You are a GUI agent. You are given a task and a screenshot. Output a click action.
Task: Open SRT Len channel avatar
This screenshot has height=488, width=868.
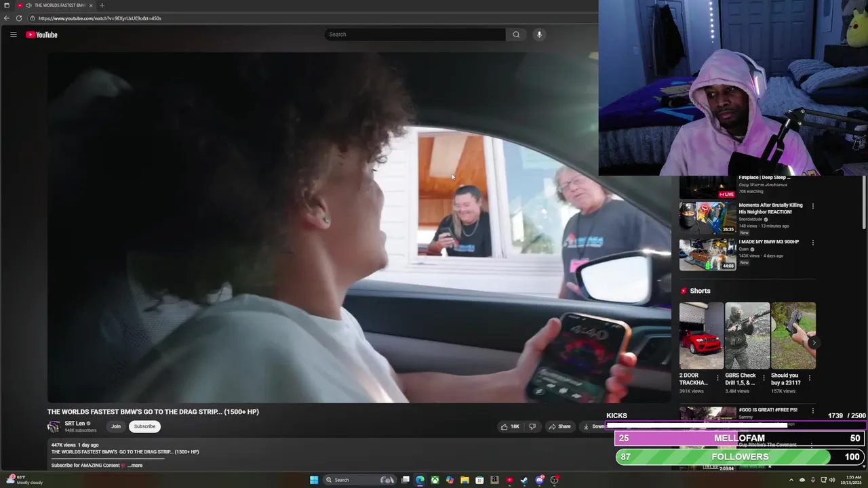[x=54, y=426]
